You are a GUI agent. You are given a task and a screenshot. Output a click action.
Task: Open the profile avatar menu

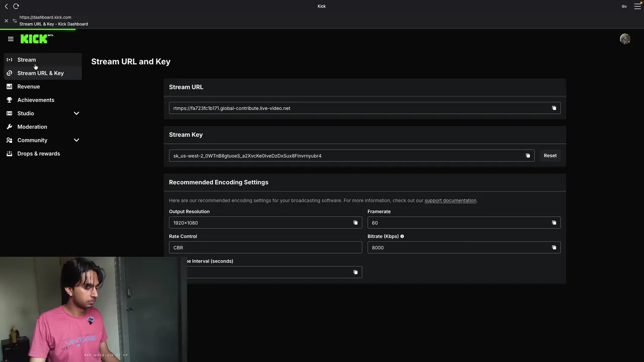tap(625, 39)
